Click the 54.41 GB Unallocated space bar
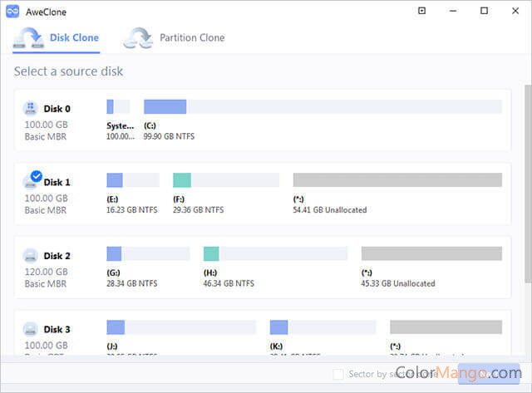The image size is (532, 393). tap(397, 180)
